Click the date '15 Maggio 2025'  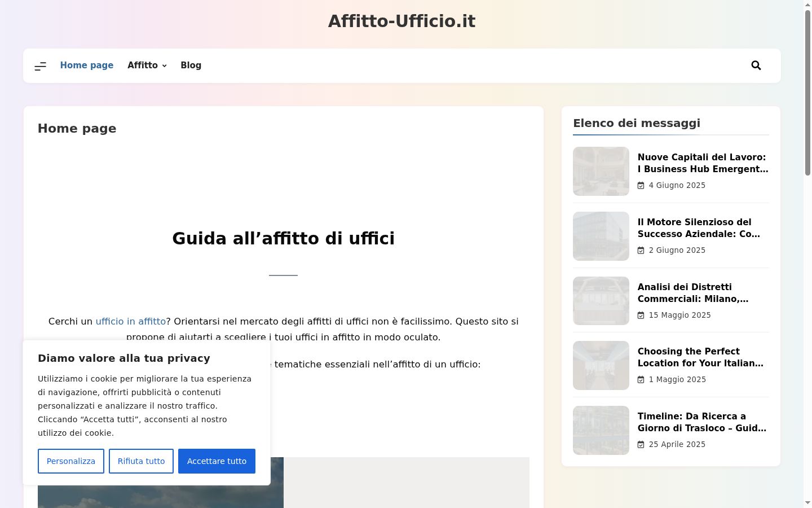(679, 315)
